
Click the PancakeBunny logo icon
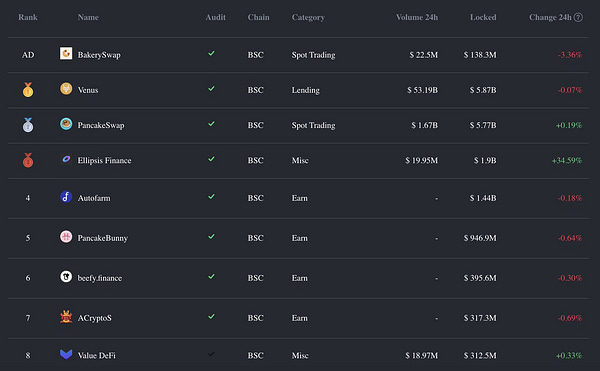click(66, 237)
